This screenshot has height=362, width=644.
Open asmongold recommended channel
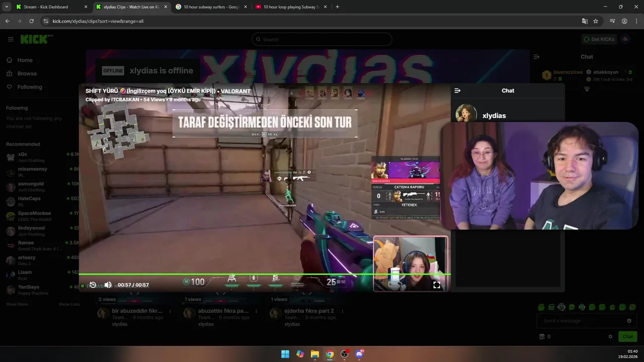[x=42, y=187]
